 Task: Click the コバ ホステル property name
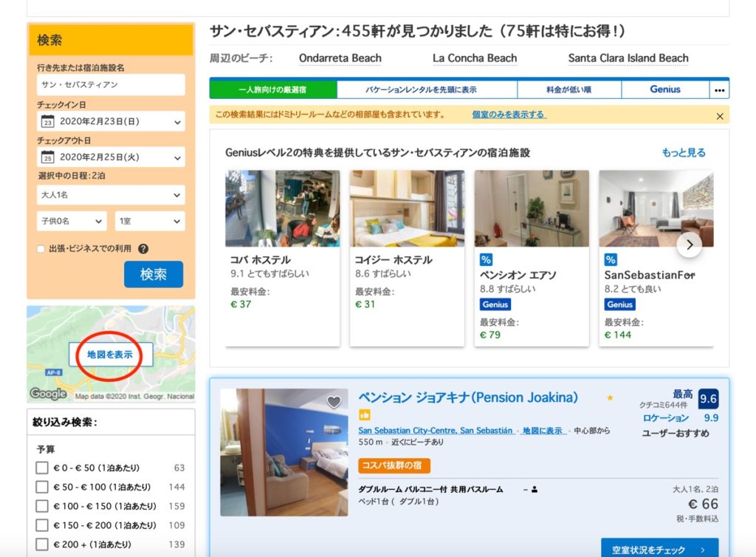click(261, 260)
